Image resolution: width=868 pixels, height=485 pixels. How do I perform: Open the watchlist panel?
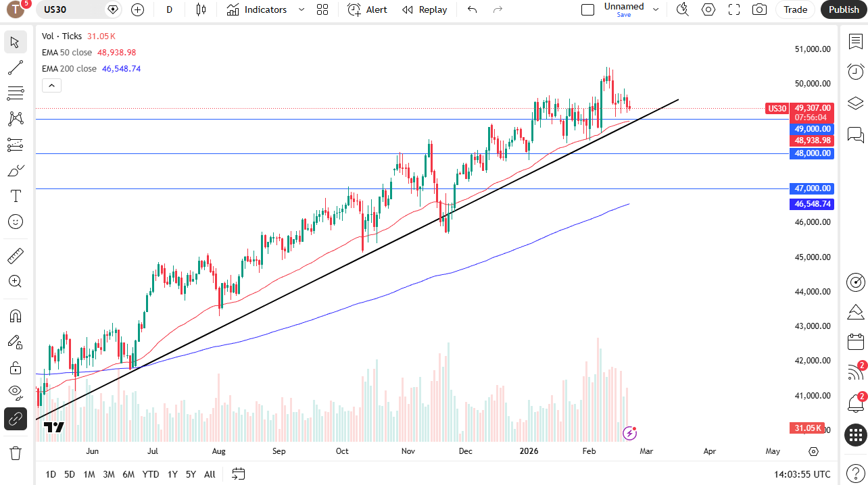pyautogui.click(x=856, y=41)
